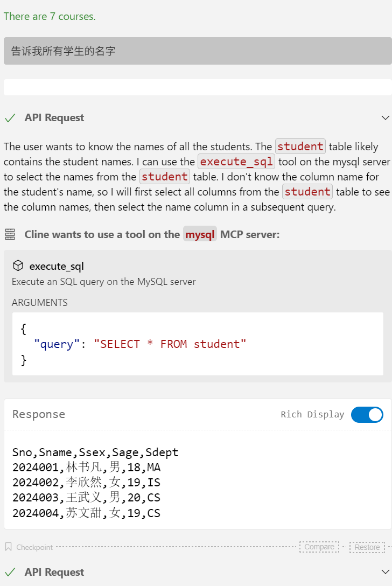
Task: Expand the first API Request chevron
Action: pyautogui.click(x=386, y=118)
